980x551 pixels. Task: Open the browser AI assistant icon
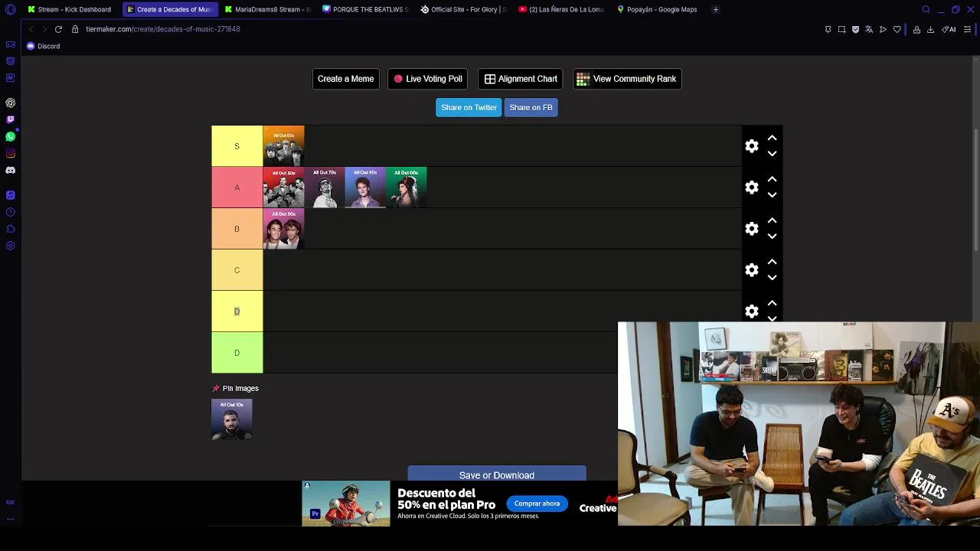949,29
